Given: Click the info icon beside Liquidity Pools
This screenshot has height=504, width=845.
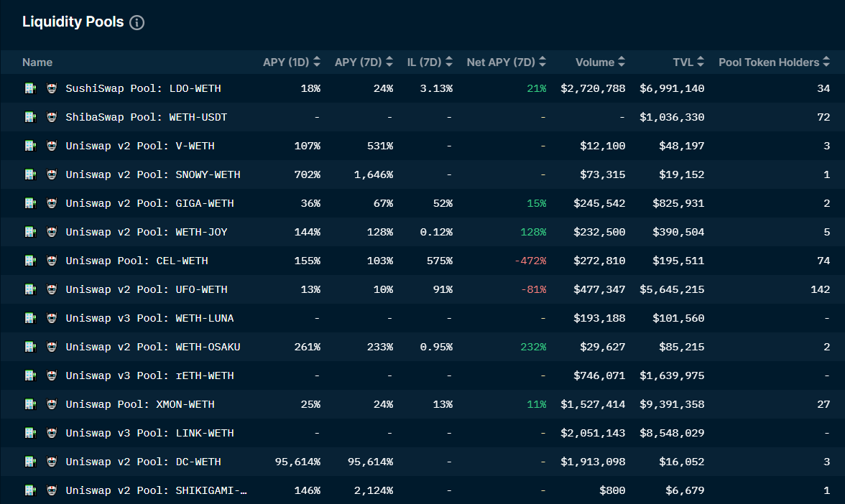Looking at the screenshot, I should (x=137, y=22).
